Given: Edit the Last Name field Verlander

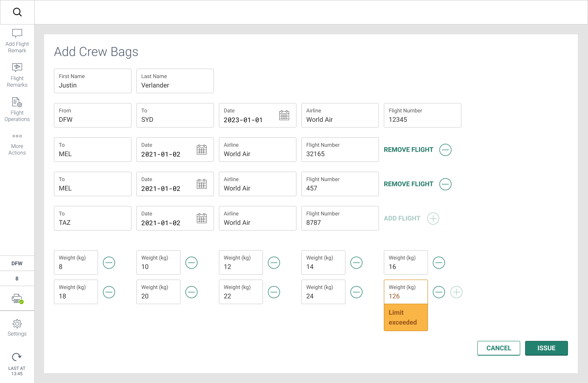Looking at the screenshot, I should pos(175,81).
